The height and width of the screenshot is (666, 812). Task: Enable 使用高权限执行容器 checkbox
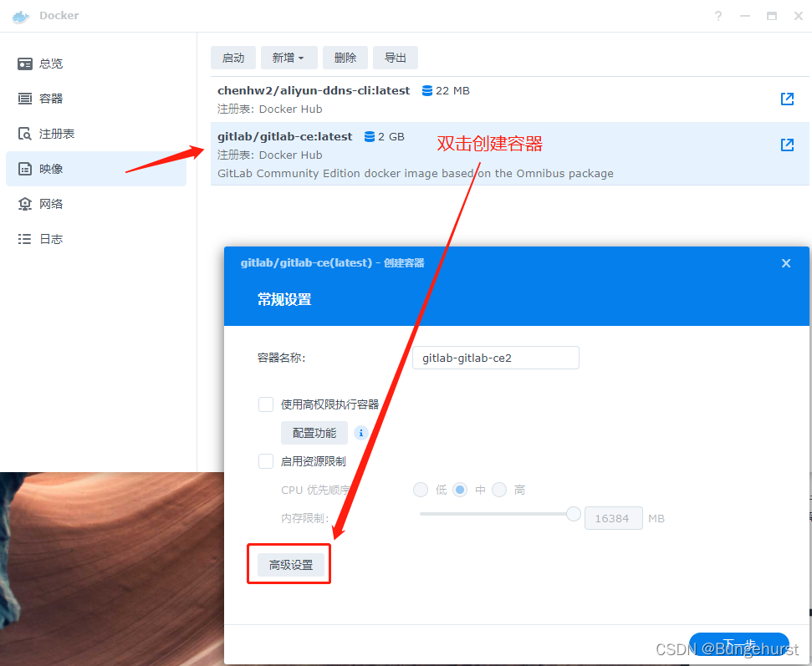coord(265,404)
